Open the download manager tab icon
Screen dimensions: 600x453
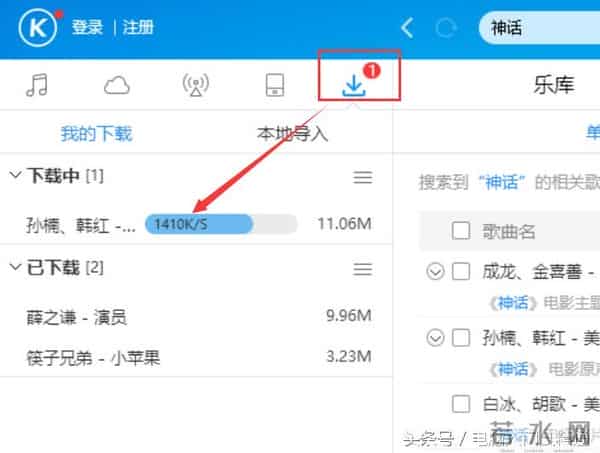tap(354, 86)
